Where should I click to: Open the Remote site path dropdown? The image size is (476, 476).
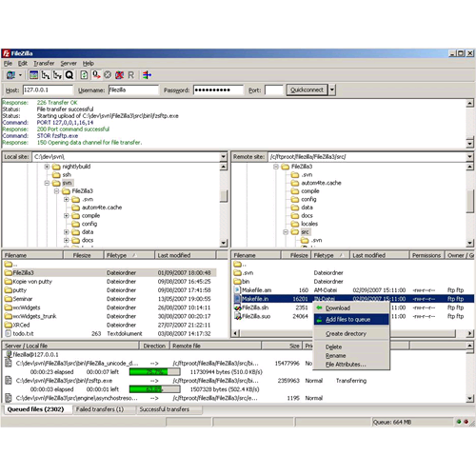(x=470, y=156)
